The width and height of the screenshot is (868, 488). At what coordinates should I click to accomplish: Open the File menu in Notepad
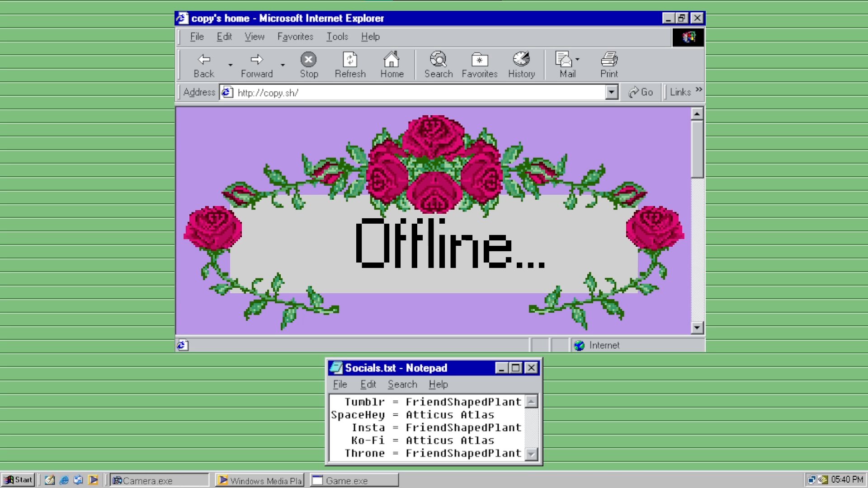click(x=340, y=385)
